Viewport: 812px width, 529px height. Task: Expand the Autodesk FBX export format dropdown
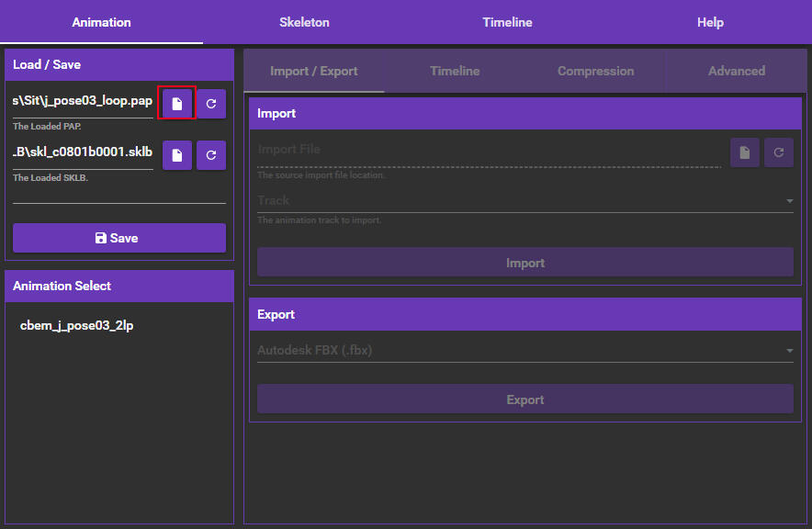tap(524, 350)
